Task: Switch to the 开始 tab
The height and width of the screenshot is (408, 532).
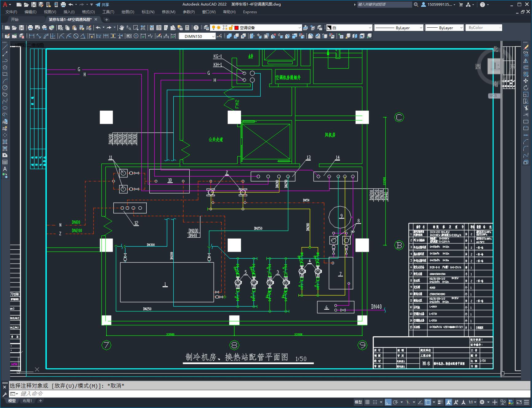Action: [x=15, y=19]
